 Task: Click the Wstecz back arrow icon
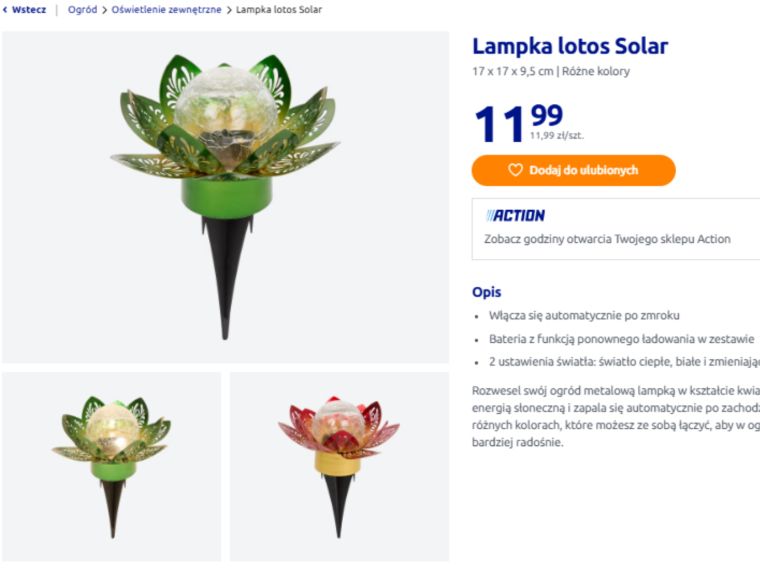pos(5,10)
